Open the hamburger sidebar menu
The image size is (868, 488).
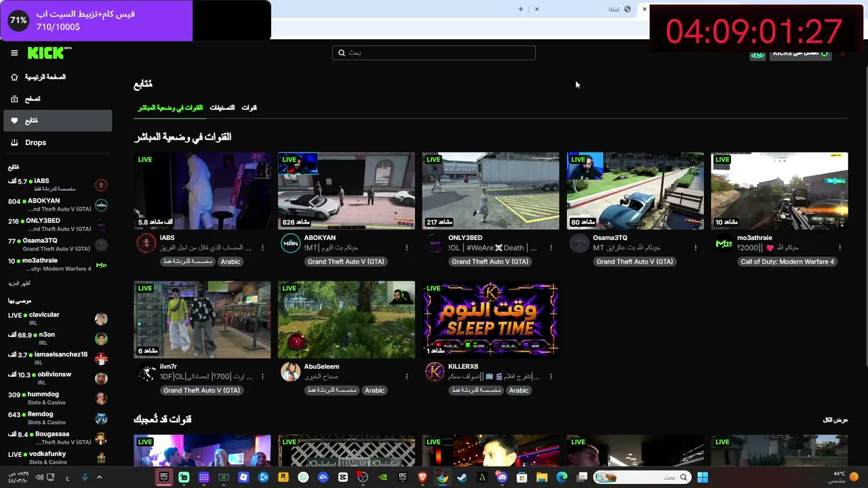(x=14, y=53)
